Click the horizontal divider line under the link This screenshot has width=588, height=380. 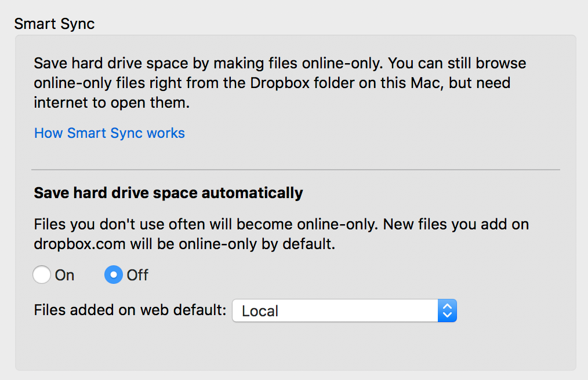(296, 170)
